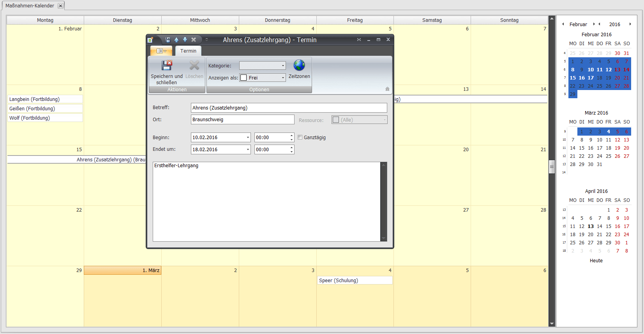Go to previous appointment with blue up arrow
Image resolution: width=644 pixels, height=334 pixels.
[x=176, y=40]
